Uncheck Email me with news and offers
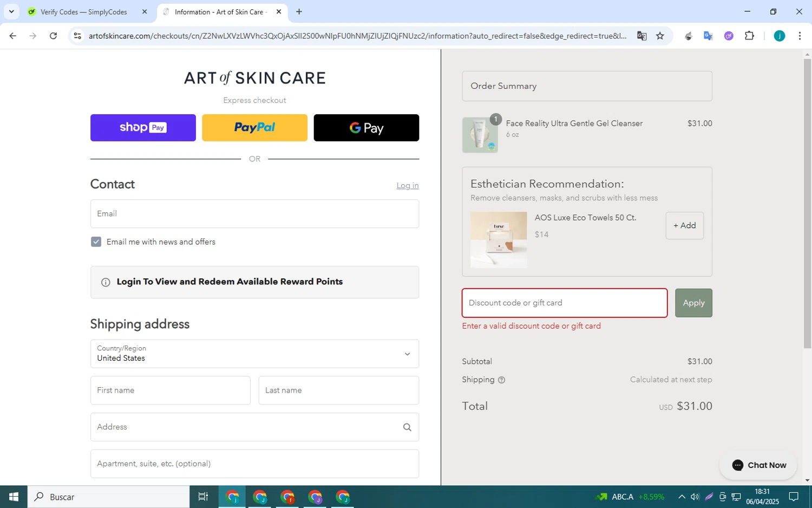The image size is (812, 508). pos(96,242)
